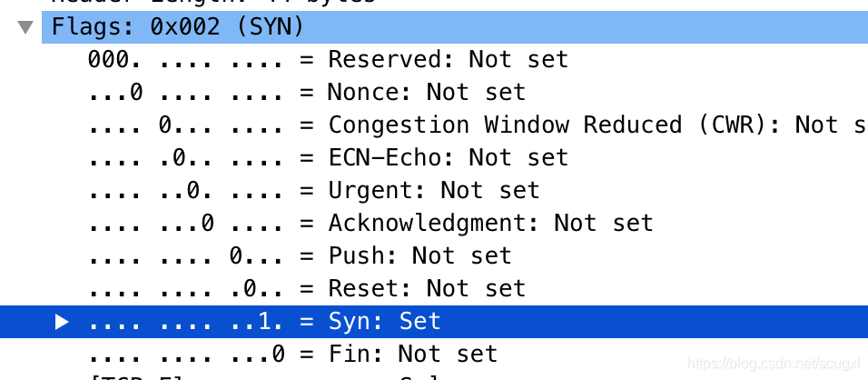Select the Nonce: Not set field
Screen dimensions: 868x380
pos(307,92)
